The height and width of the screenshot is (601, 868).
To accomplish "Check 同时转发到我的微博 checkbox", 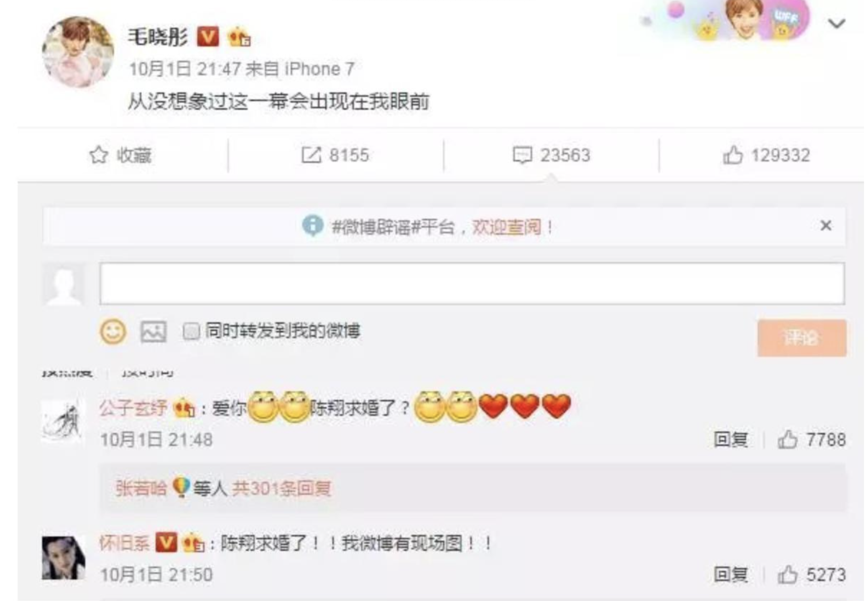I will pyautogui.click(x=191, y=331).
